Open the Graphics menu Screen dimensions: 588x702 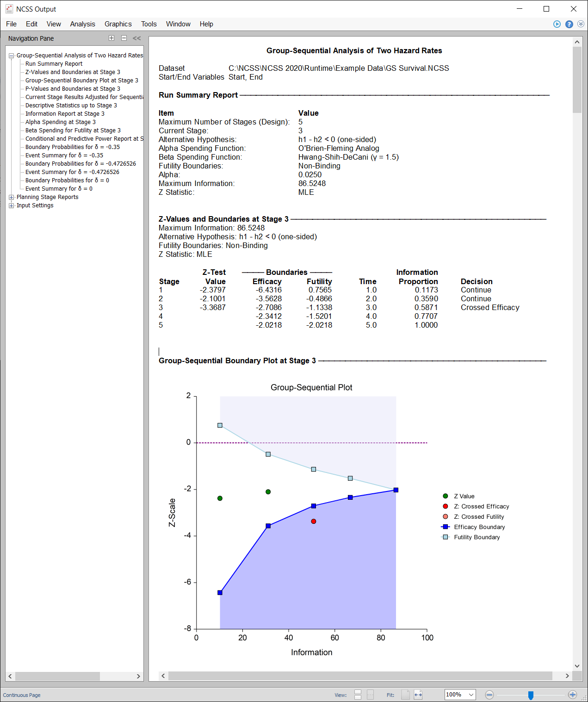[118, 24]
